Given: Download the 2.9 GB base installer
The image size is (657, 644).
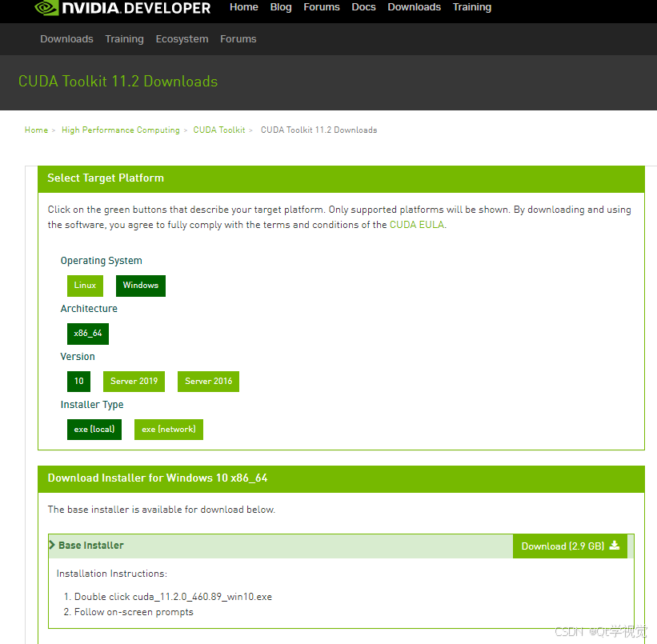Looking at the screenshot, I should pos(570,546).
